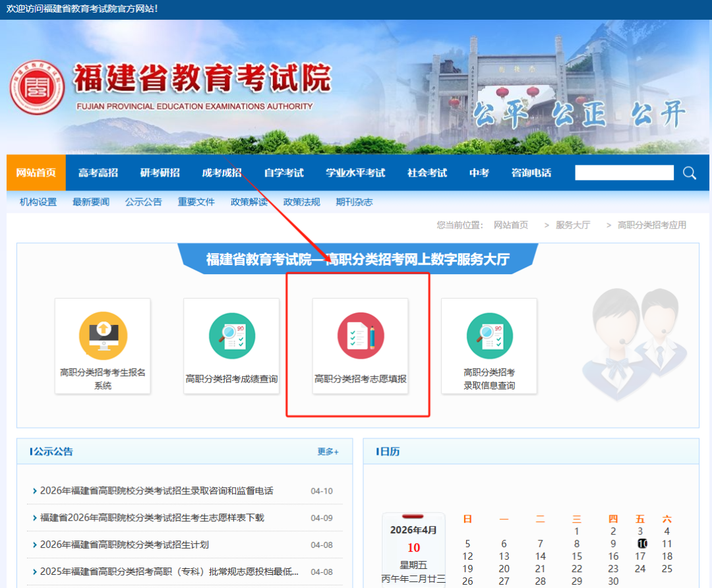Expand announcements with the 更多+ link
This screenshot has width=712, height=588.
tap(328, 452)
